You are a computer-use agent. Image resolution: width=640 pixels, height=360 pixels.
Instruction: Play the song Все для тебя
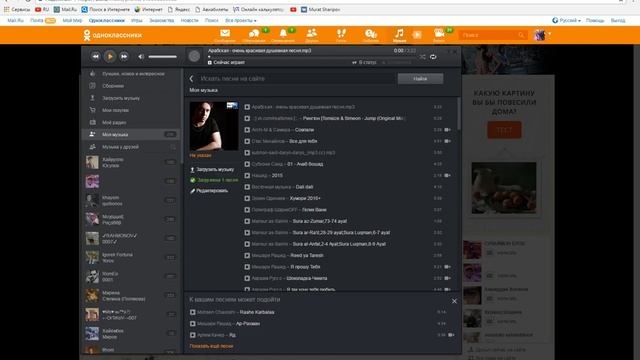[247, 141]
